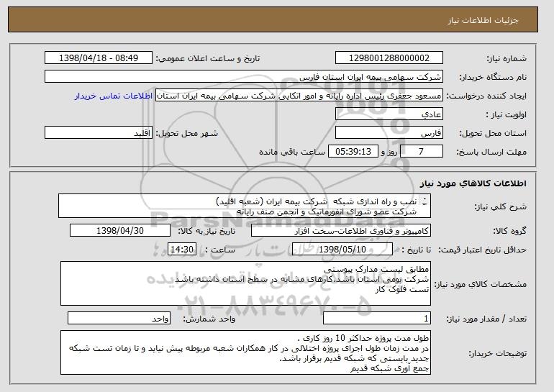Click the text مطابق لیست مدارک پیوستی

click(376, 270)
